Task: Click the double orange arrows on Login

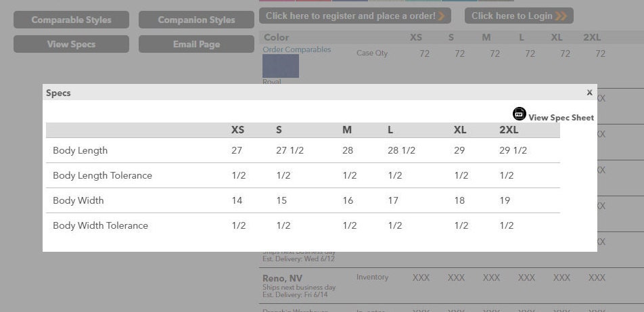Action: pyautogui.click(x=561, y=16)
